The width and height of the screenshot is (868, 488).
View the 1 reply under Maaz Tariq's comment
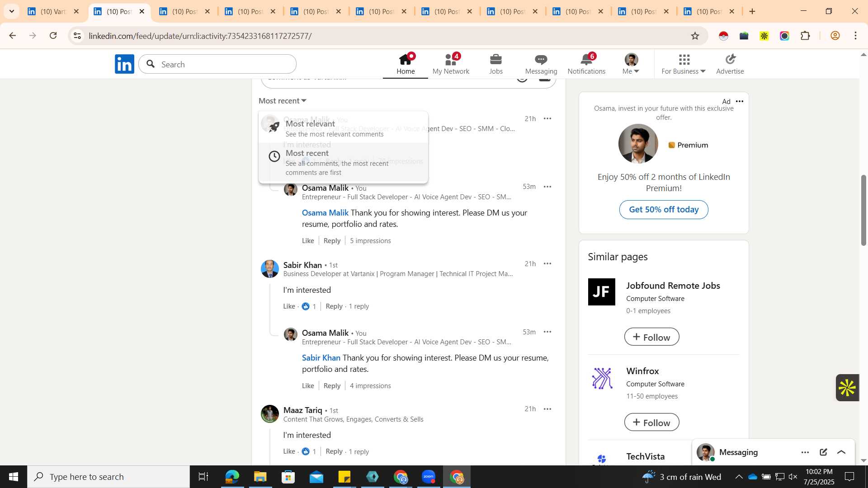[x=359, y=451]
